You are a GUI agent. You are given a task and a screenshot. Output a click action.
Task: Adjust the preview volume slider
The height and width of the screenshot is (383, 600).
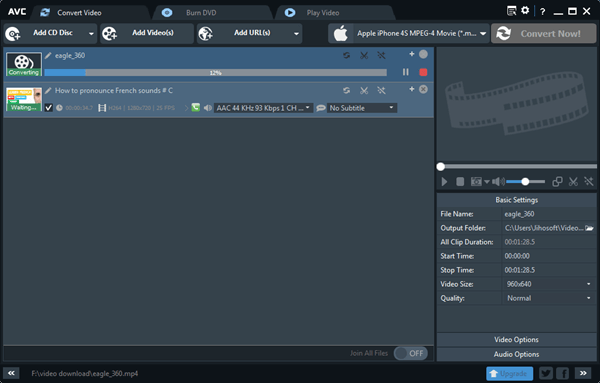(526, 182)
